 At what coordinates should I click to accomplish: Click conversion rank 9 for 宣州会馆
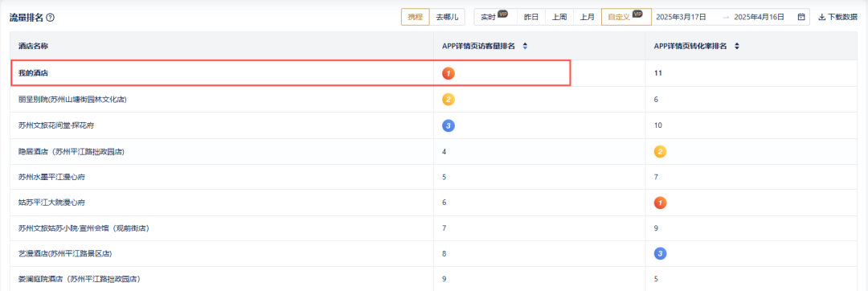(x=656, y=228)
